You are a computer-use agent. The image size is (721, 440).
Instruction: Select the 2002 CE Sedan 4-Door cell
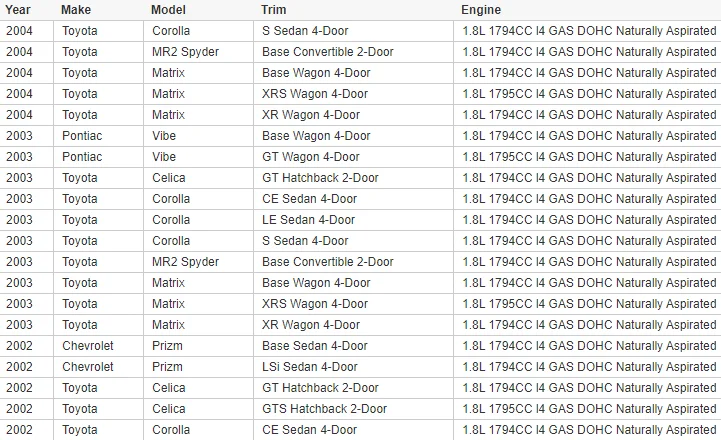click(x=309, y=430)
